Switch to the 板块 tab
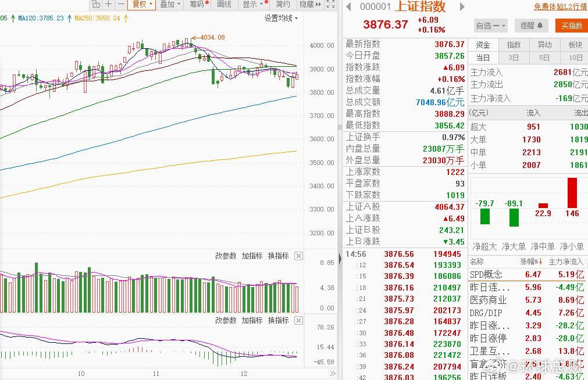The image size is (588, 380). coord(575,44)
